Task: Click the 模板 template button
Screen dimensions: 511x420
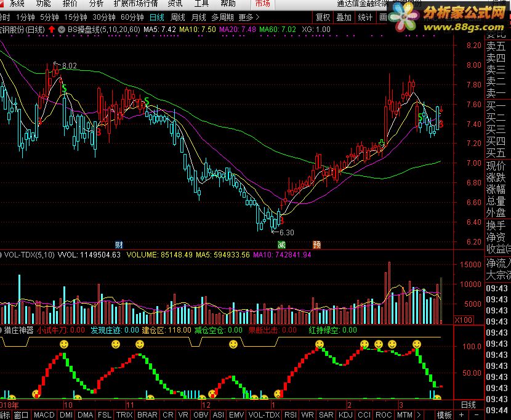Action: (444, 415)
